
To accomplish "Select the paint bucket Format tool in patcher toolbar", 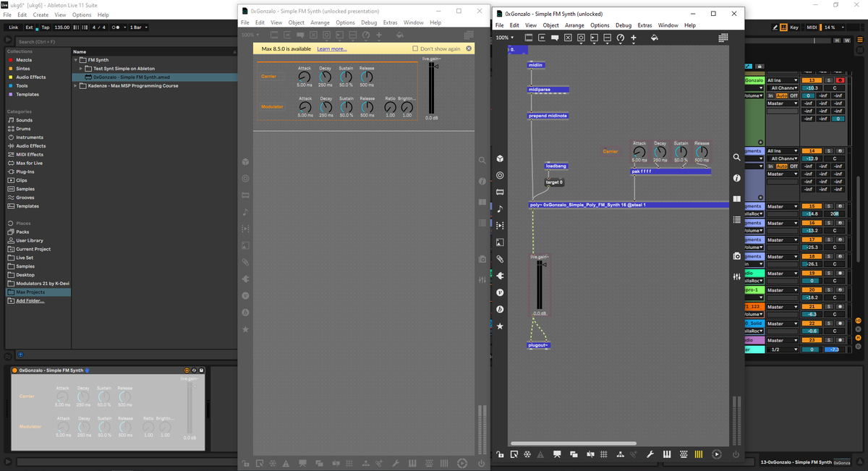I will tap(654, 37).
